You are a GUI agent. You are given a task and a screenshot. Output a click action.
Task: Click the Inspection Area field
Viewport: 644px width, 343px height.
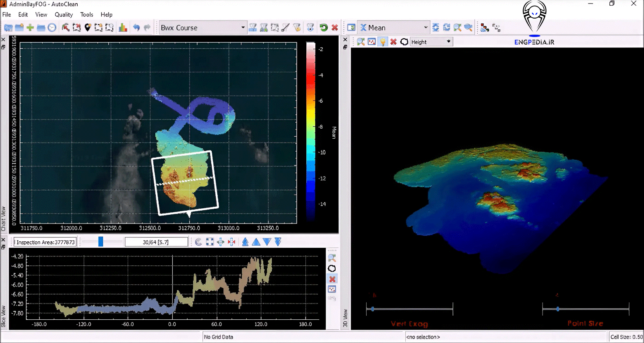pos(45,242)
